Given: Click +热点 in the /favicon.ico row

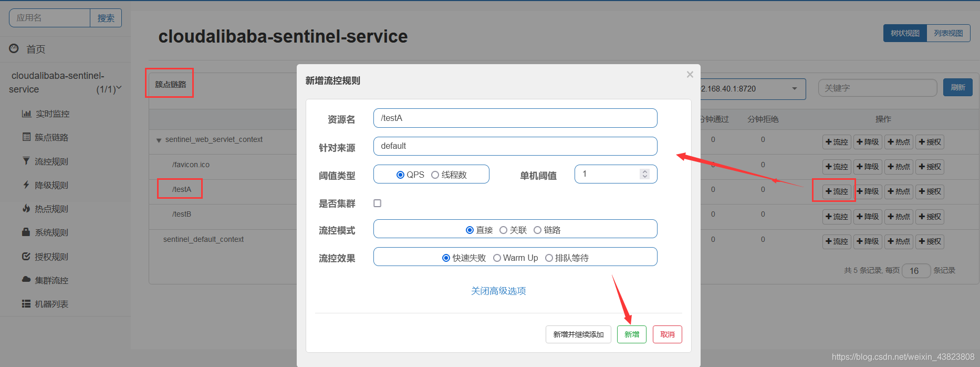Looking at the screenshot, I should coord(899,167).
